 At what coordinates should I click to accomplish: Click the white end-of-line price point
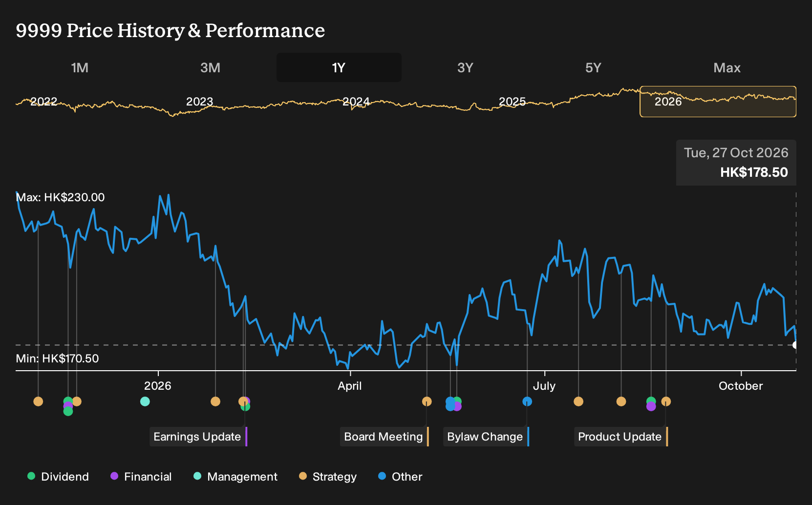(x=795, y=345)
